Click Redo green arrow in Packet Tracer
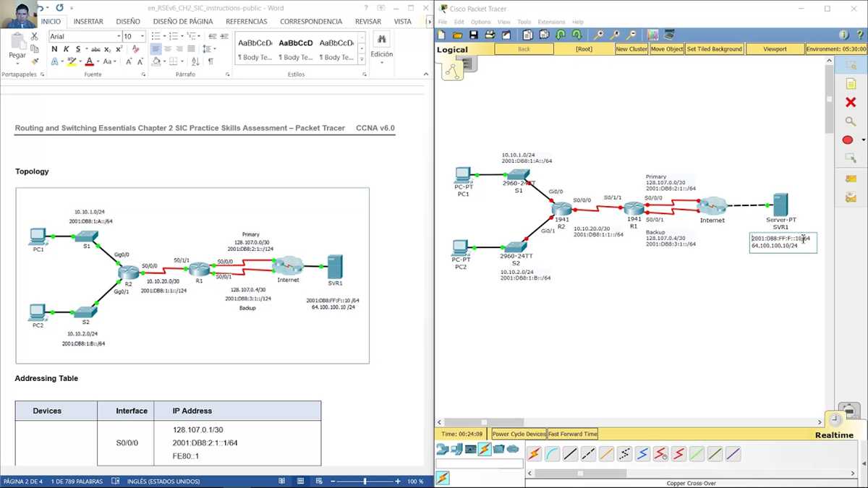Screen dimensions: 868x488 (576, 35)
